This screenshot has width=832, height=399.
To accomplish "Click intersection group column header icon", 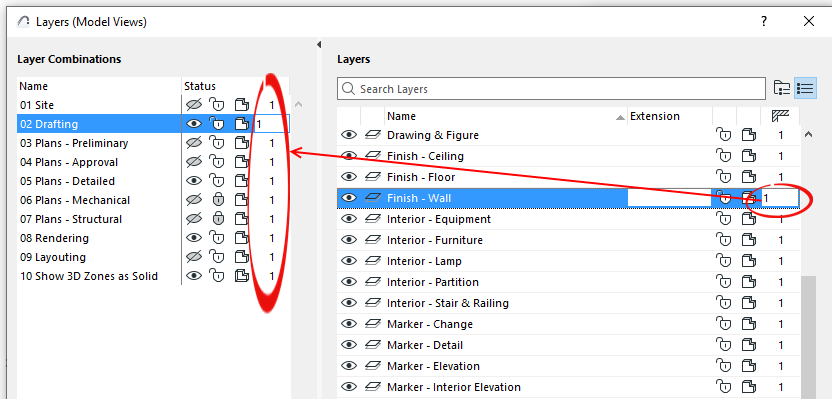I will [x=781, y=116].
